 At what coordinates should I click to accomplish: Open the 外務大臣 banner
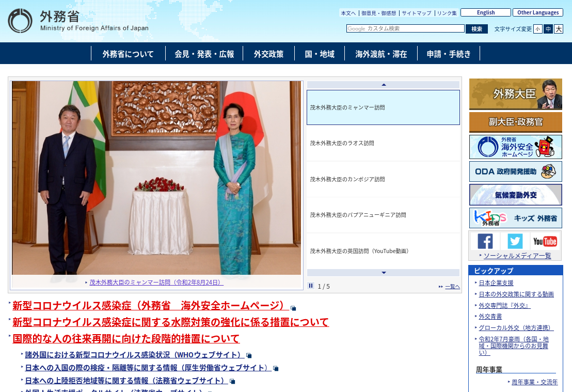pos(515,94)
